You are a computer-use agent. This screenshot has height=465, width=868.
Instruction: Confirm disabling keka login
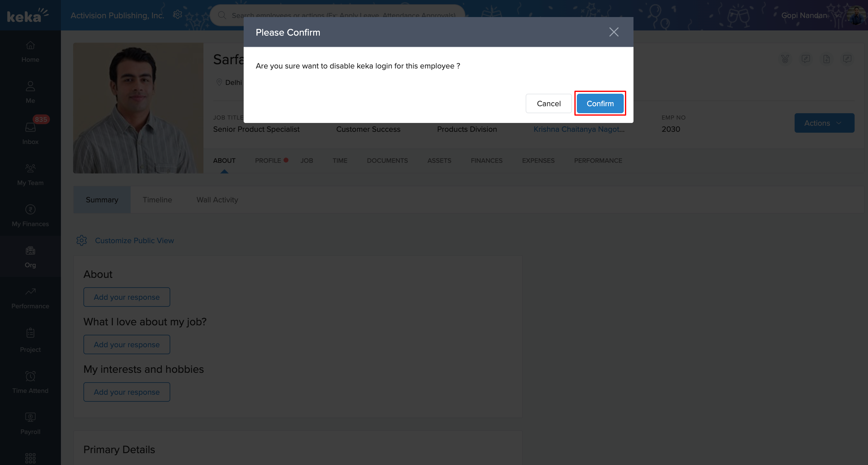600,103
